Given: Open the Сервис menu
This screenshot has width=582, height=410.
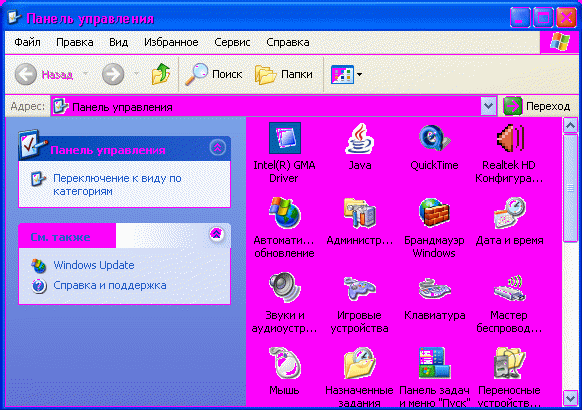Looking at the screenshot, I should [232, 42].
